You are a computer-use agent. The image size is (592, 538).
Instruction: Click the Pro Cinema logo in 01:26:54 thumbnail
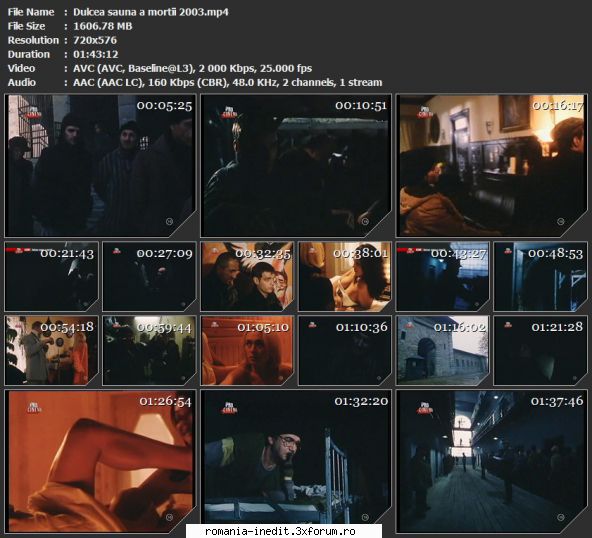[x=34, y=408]
